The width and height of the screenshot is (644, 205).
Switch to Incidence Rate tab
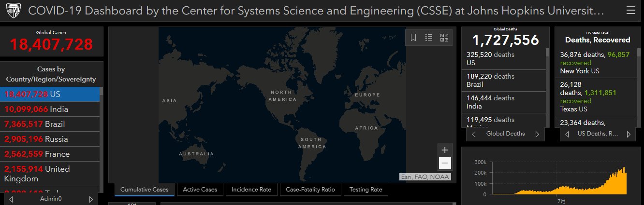251,190
